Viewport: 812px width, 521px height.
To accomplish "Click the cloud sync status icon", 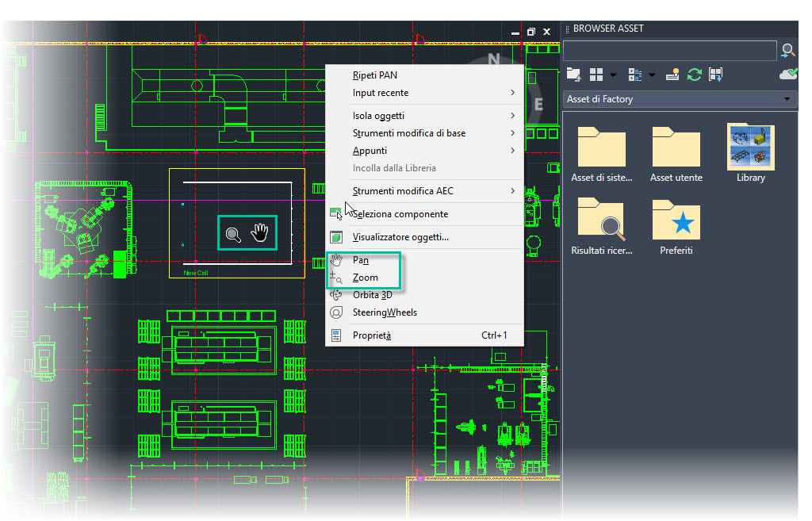I will click(788, 74).
